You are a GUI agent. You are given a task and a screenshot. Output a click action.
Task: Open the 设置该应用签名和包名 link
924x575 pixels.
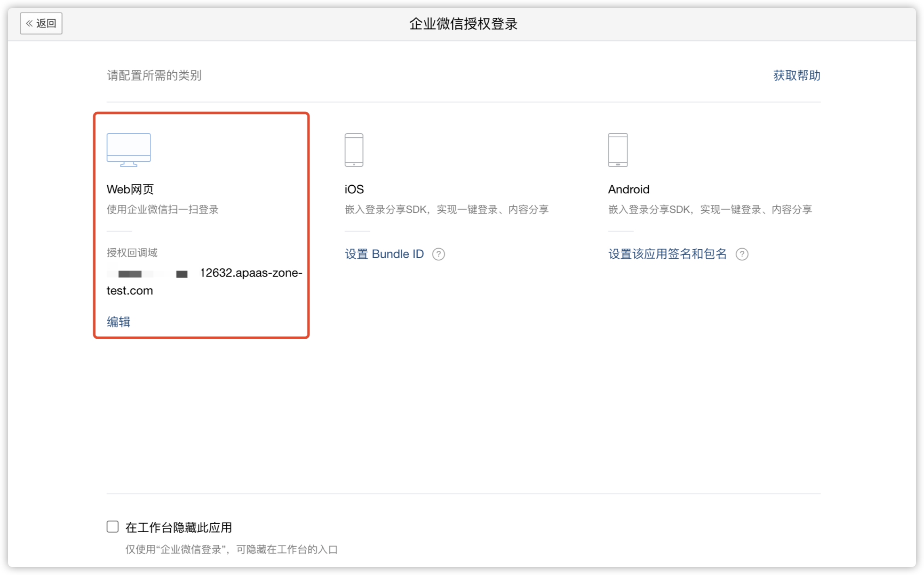coord(667,254)
